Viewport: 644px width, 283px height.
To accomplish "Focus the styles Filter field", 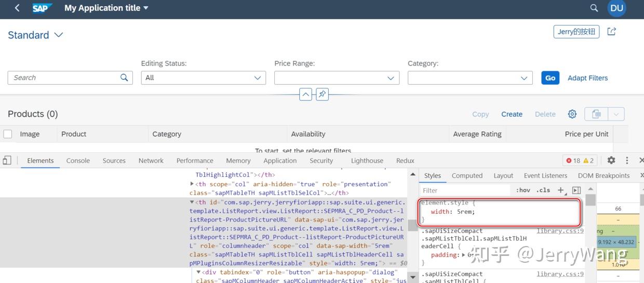I will click(x=465, y=190).
